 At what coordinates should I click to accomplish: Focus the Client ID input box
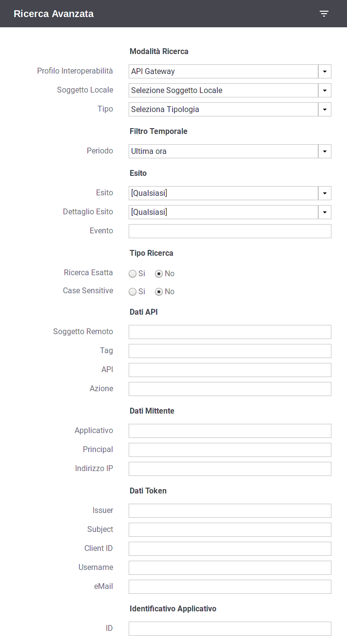pyautogui.click(x=230, y=549)
